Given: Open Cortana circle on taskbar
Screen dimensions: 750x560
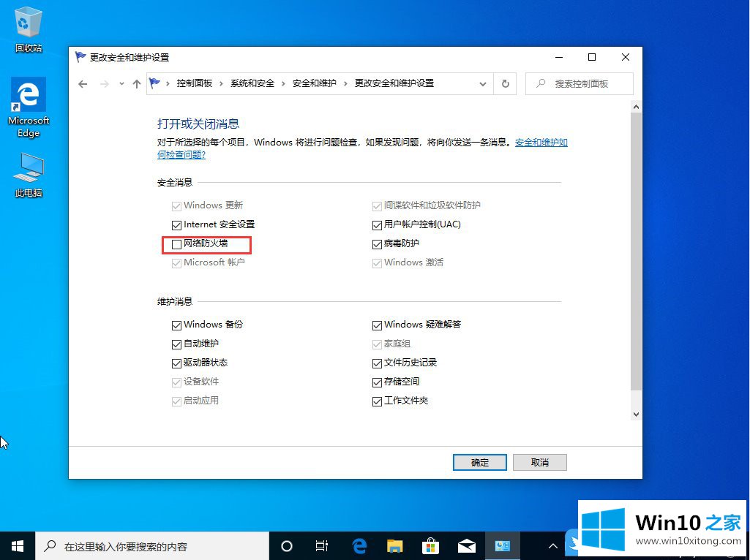Looking at the screenshot, I should coord(287,545).
